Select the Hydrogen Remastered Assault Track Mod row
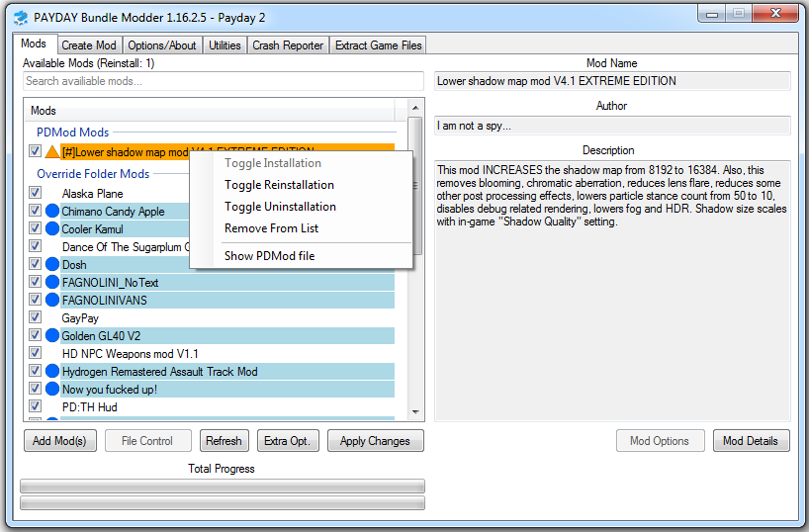809x532 pixels. (x=227, y=371)
